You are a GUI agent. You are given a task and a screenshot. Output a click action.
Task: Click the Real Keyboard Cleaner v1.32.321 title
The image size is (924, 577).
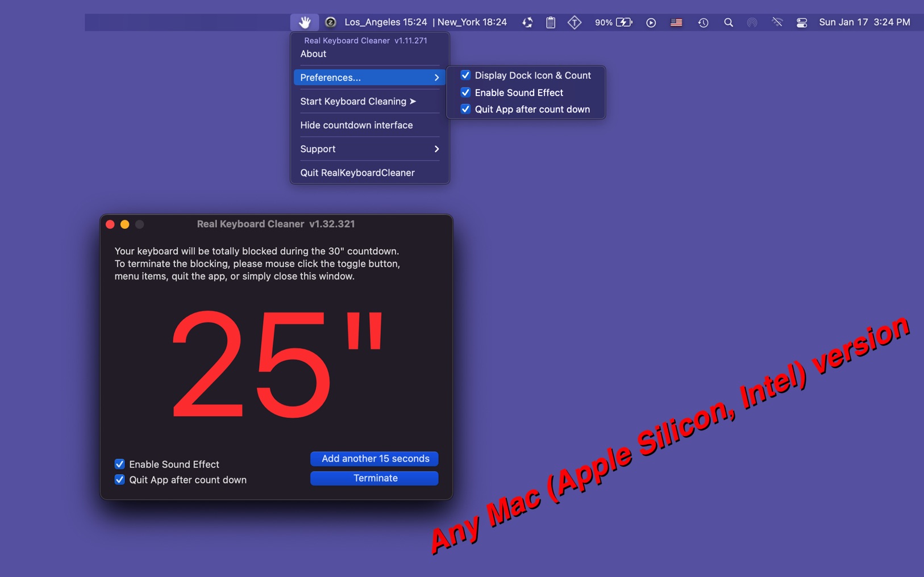(276, 224)
